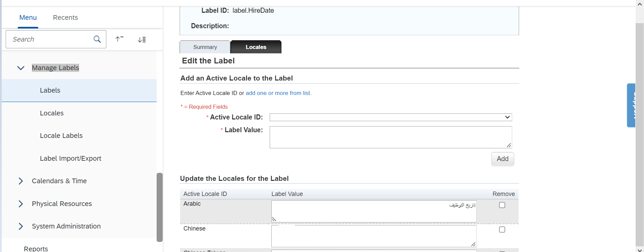
Task: Click the collapse all menu icon
Action: (x=119, y=39)
